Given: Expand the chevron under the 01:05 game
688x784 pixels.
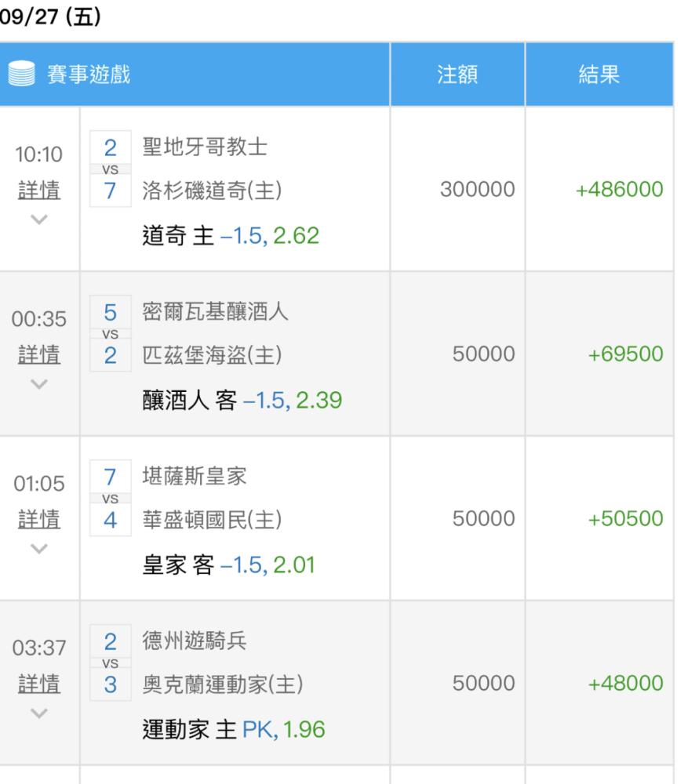Looking at the screenshot, I should 39,548.
